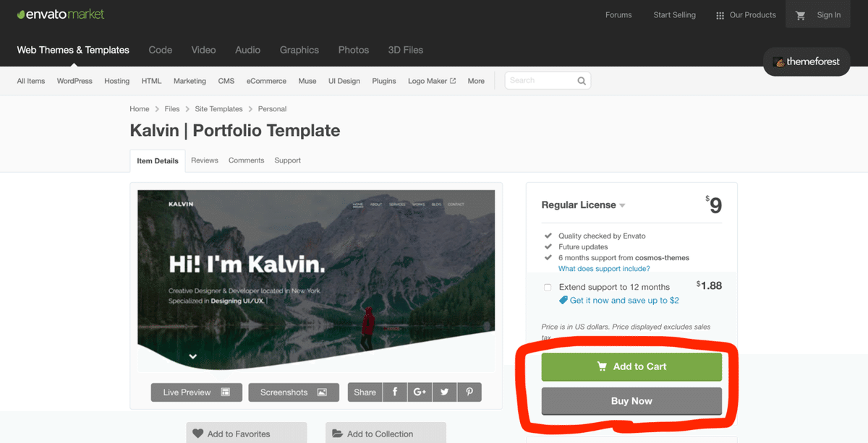This screenshot has height=443, width=868.
Task: Click the scroll-down chevron in preview
Action: coord(193,356)
